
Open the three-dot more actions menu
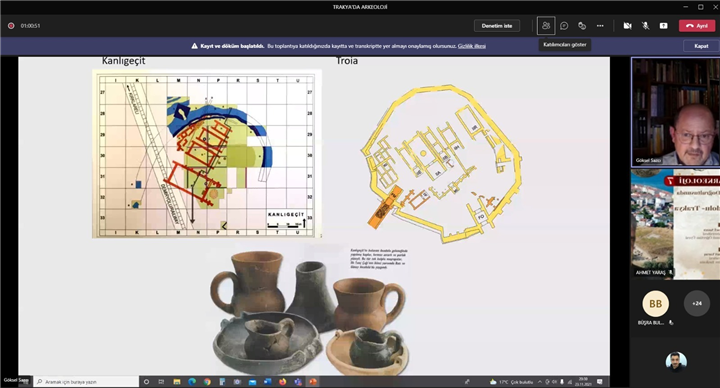pos(600,26)
